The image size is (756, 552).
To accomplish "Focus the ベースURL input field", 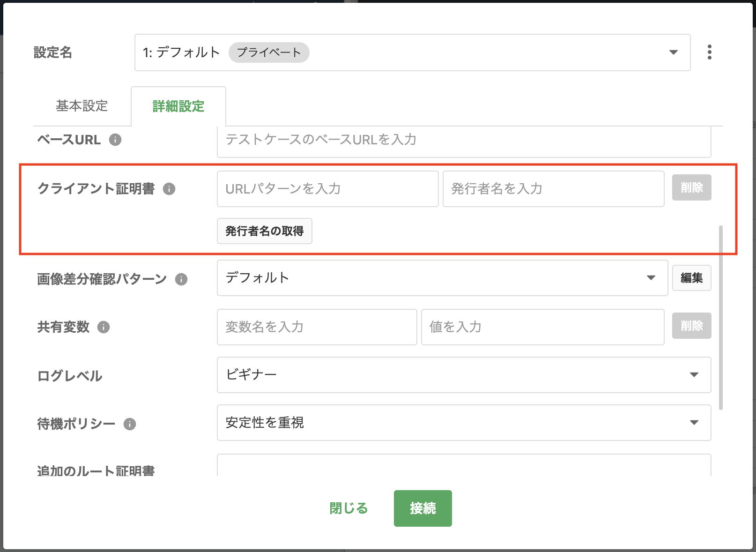I will [x=464, y=142].
